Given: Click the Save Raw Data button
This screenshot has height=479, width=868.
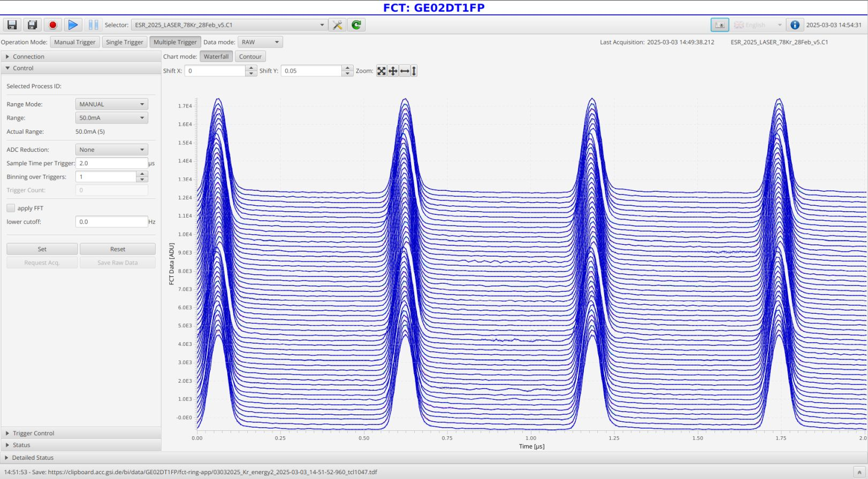Looking at the screenshot, I should coord(118,262).
